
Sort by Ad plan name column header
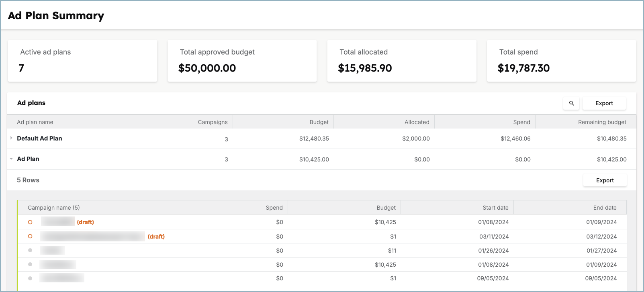[35, 122]
